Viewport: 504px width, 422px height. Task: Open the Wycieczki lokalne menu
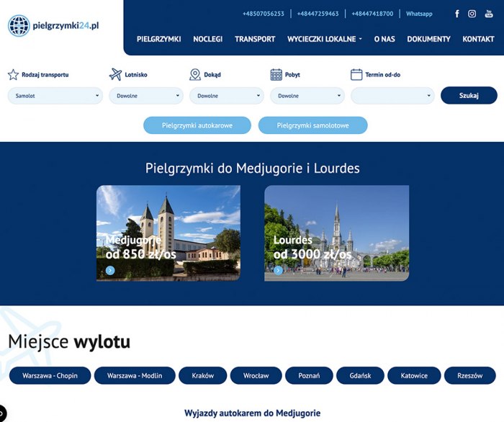point(324,39)
